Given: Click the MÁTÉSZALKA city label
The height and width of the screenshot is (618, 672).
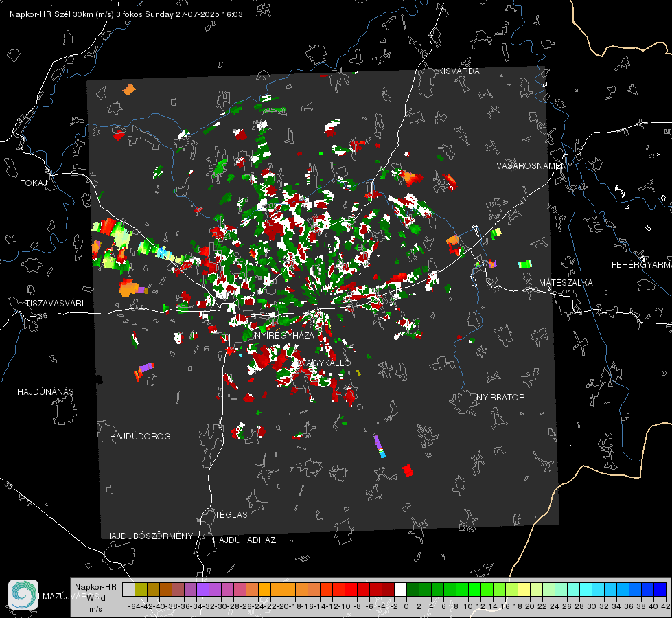Looking at the screenshot, I should 566,283.
